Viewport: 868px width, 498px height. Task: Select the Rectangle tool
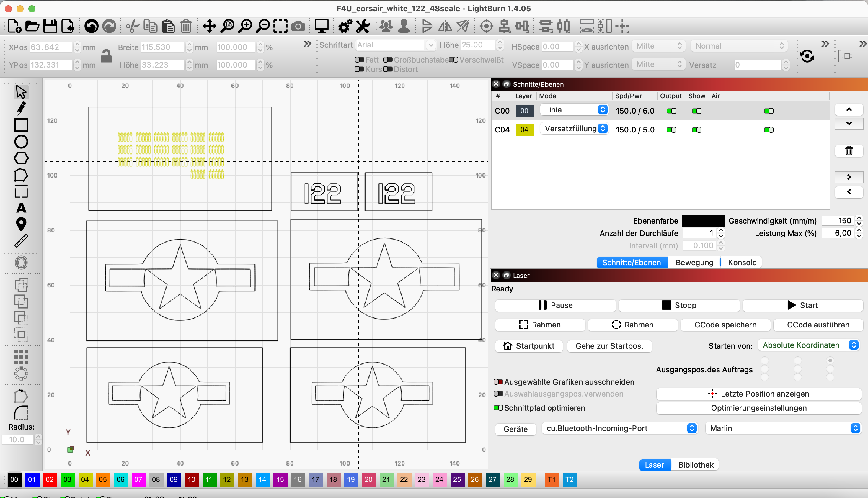[21, 125]
